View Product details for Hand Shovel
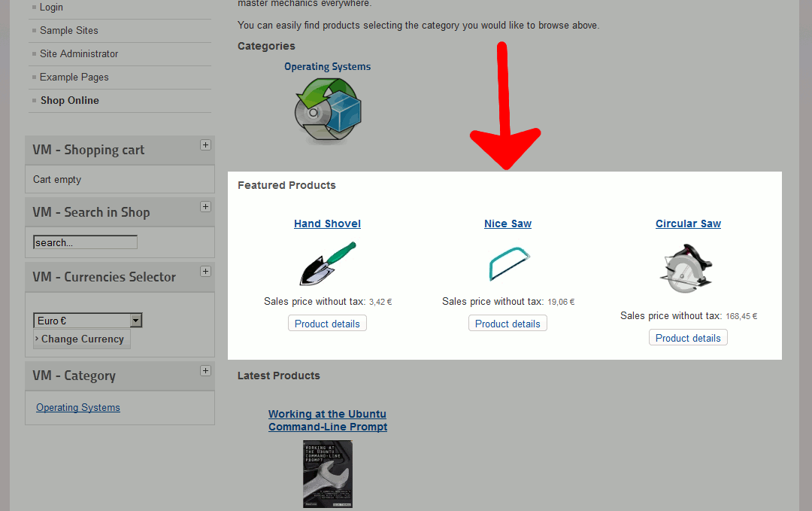Screen dimensions: 812x511 327,324
